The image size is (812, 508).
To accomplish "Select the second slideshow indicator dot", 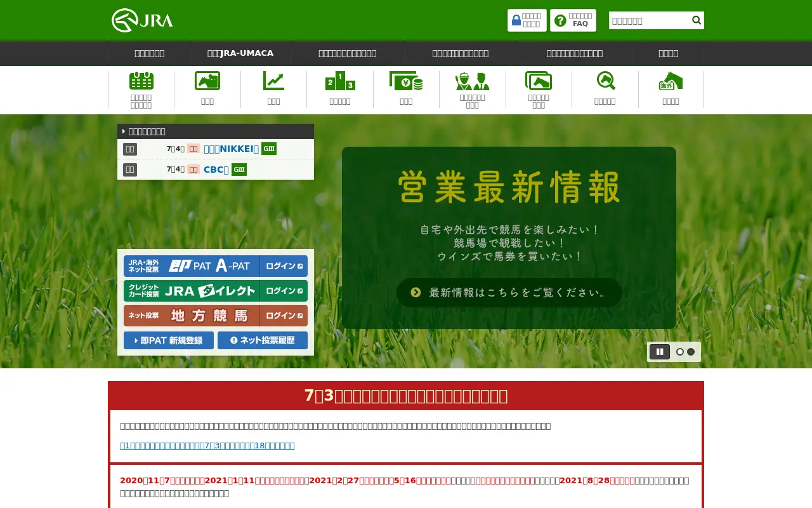I will (691, 352).
